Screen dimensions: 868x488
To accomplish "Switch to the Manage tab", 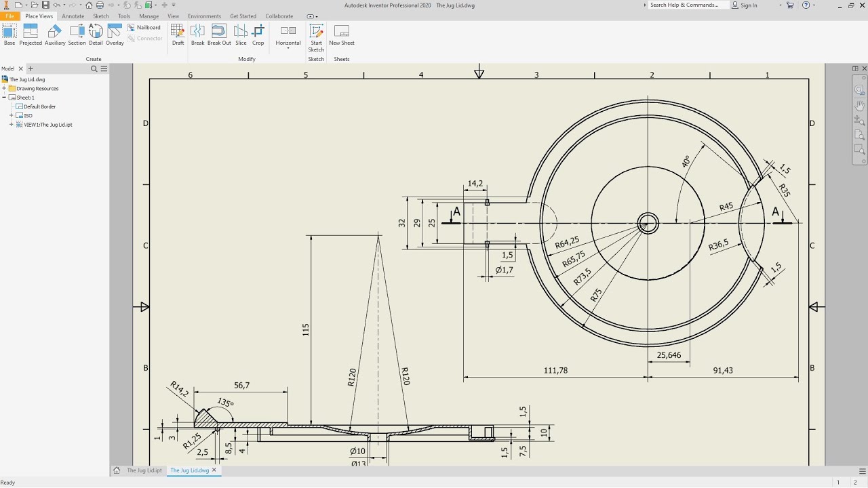I will [149, 16].
